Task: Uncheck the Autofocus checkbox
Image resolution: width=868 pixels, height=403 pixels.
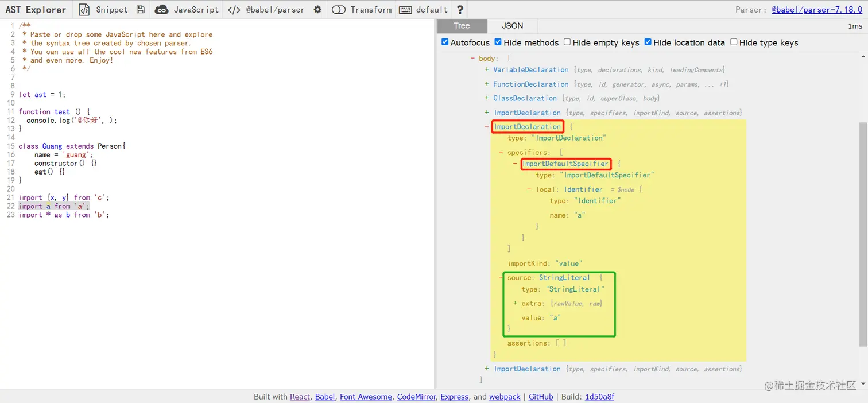Action: [x=445, y=42]
